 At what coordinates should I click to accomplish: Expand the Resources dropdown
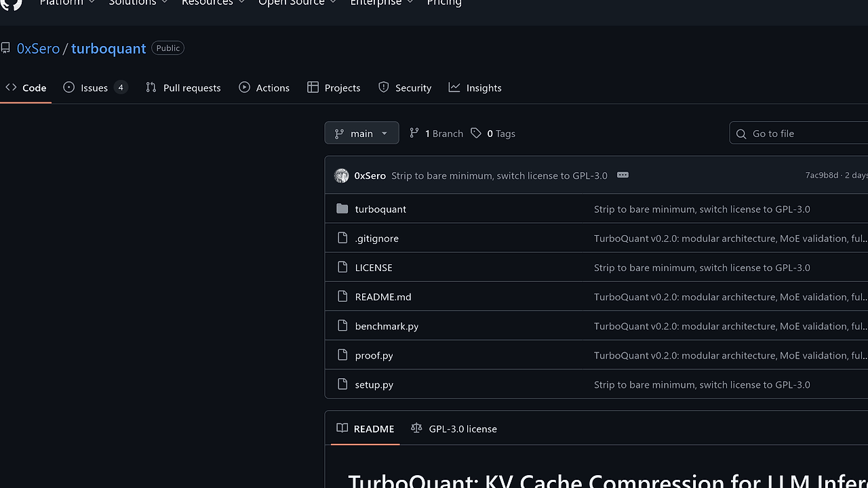coord(213,3)
